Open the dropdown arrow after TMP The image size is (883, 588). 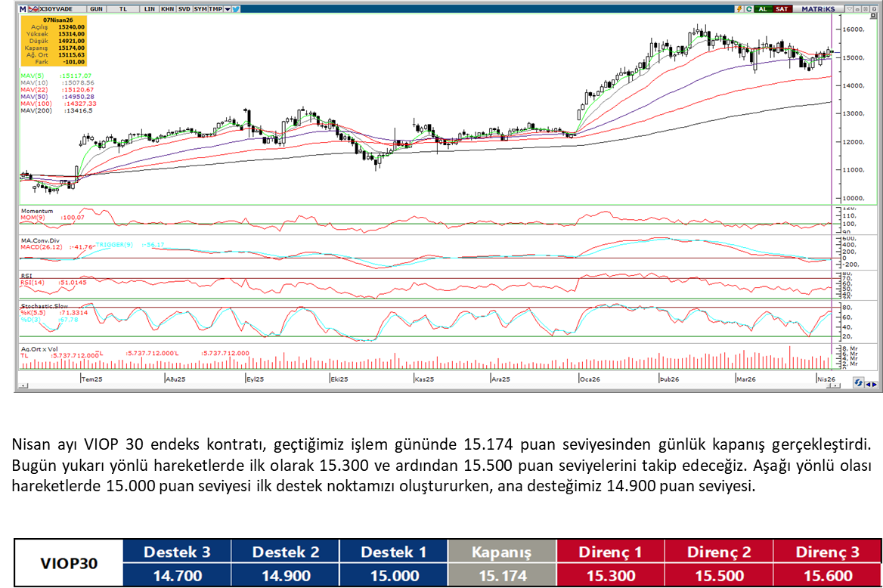click(228, 9)
